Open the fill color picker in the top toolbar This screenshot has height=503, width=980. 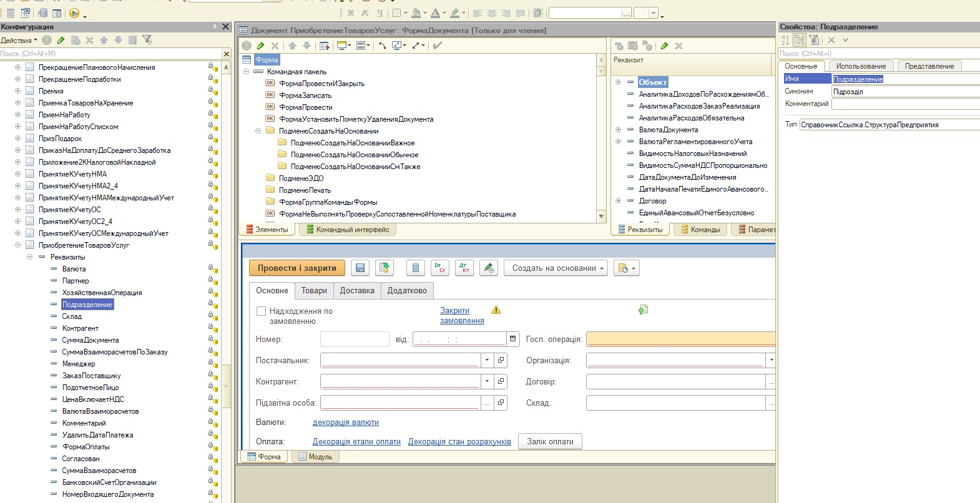pos(416,13)
